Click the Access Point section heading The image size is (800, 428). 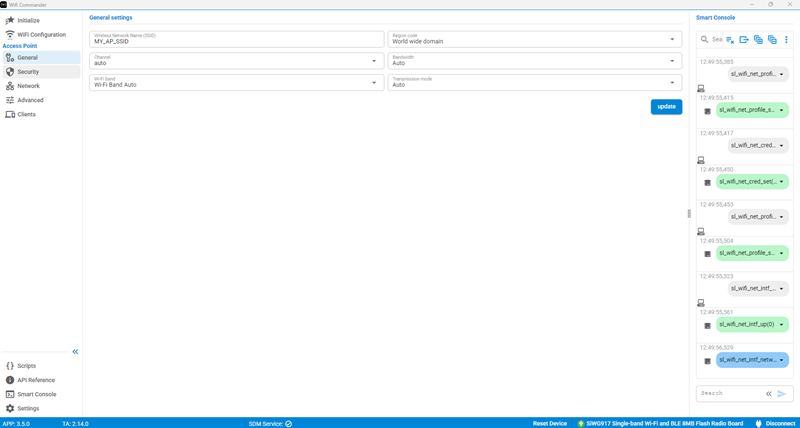click(20, 46)
